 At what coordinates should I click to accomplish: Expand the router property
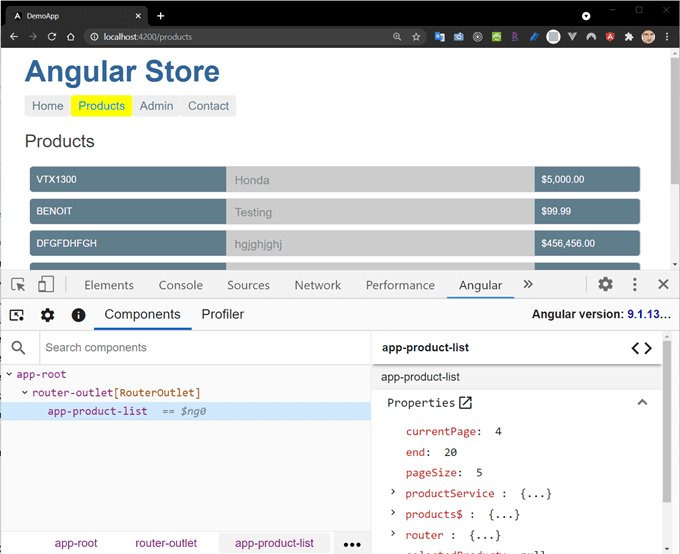click(393, 533)
